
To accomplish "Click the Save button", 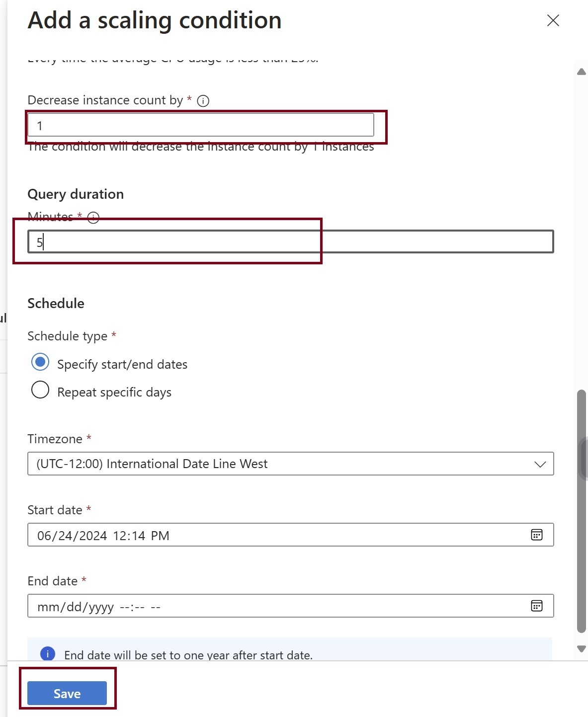I will 67,693.
